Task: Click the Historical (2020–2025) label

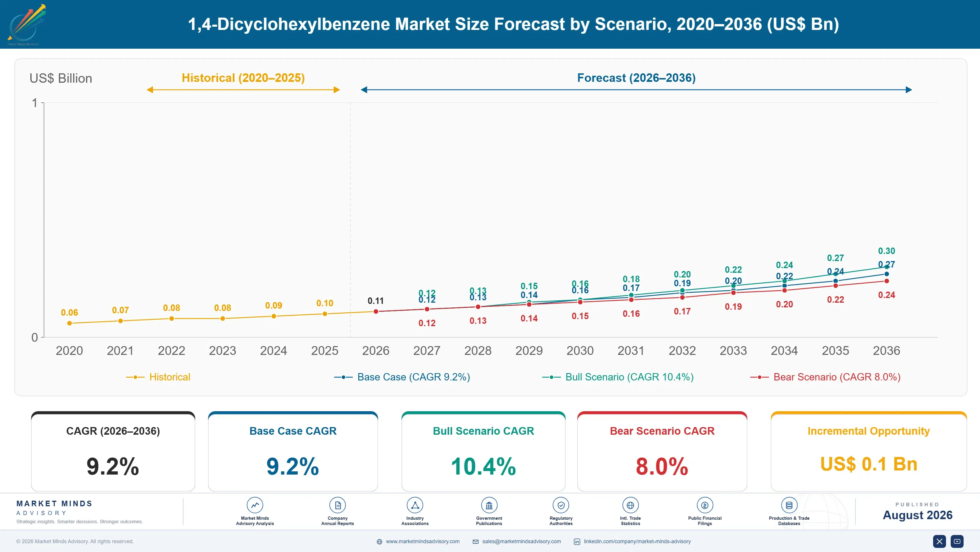Action: pyautogui.click(x=243, y=78)
